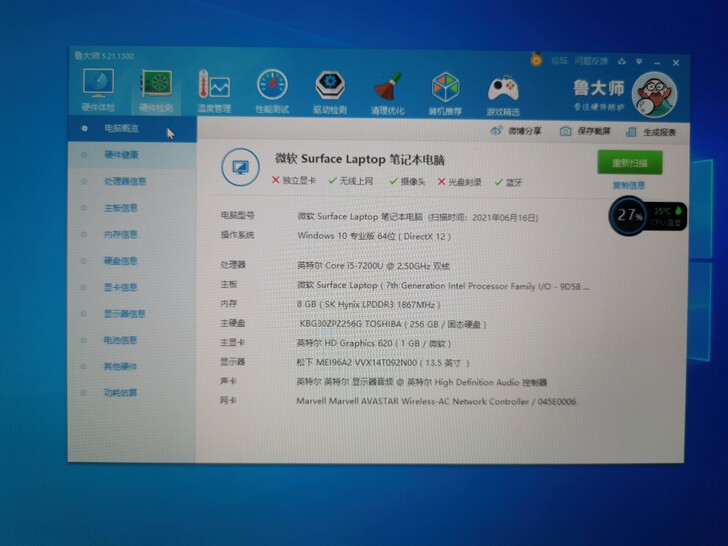Viewport: 728px width, 546px height.
Task: Open the 问题反馈 feedback link
Action: point(591,61)
